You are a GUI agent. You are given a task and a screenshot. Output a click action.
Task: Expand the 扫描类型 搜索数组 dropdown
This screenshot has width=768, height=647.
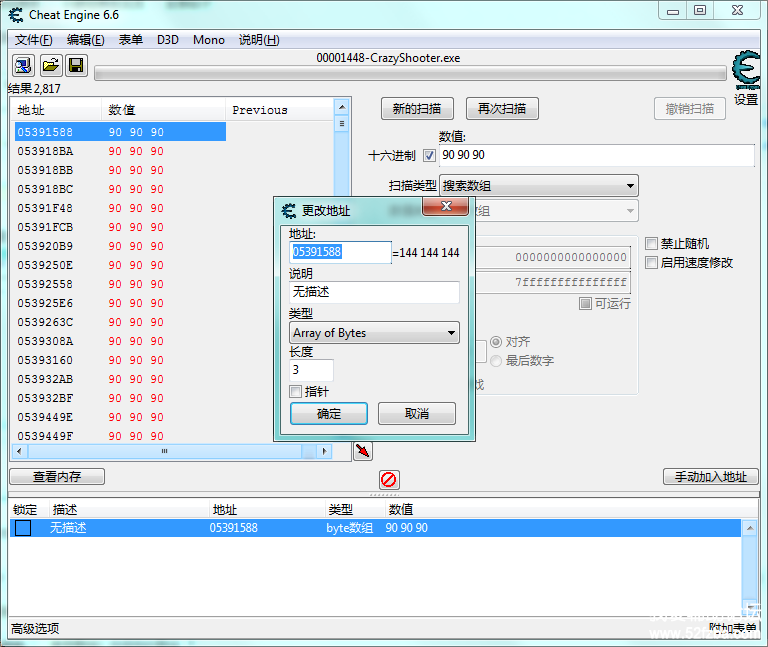(538, 186)
